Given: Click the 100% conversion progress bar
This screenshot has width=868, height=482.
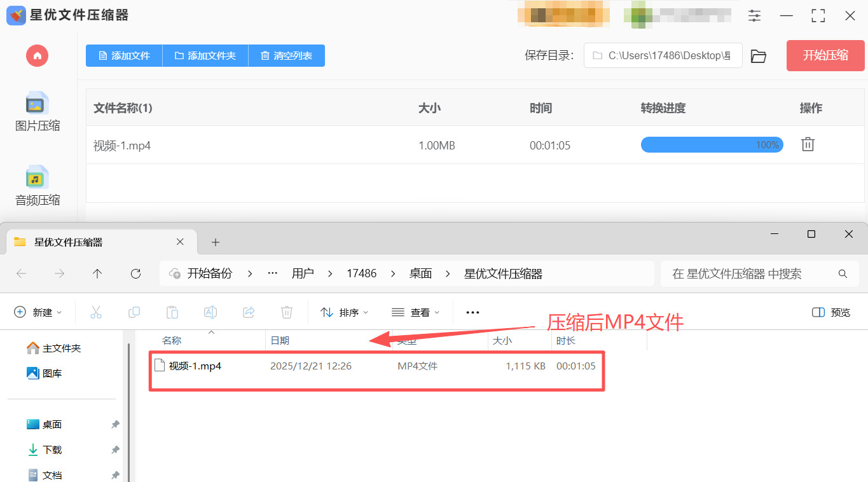Looking at the screenshot, I should [x=712, y=145].
